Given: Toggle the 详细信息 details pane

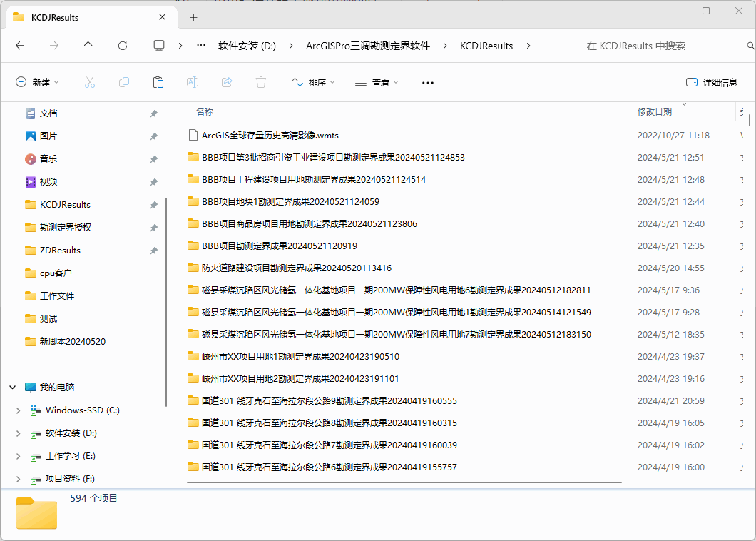Looking at the screenshot, I should (x=711, y=82).
